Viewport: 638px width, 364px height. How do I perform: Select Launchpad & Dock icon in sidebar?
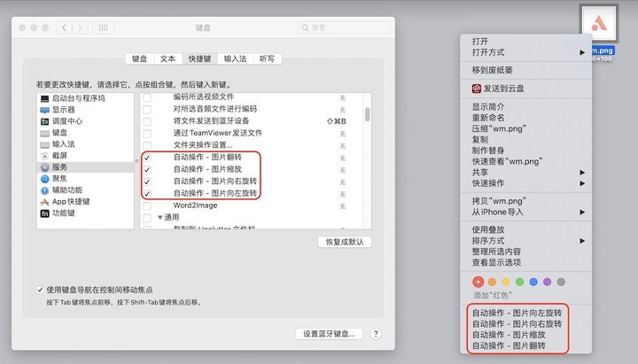click(x=45, y=98)
